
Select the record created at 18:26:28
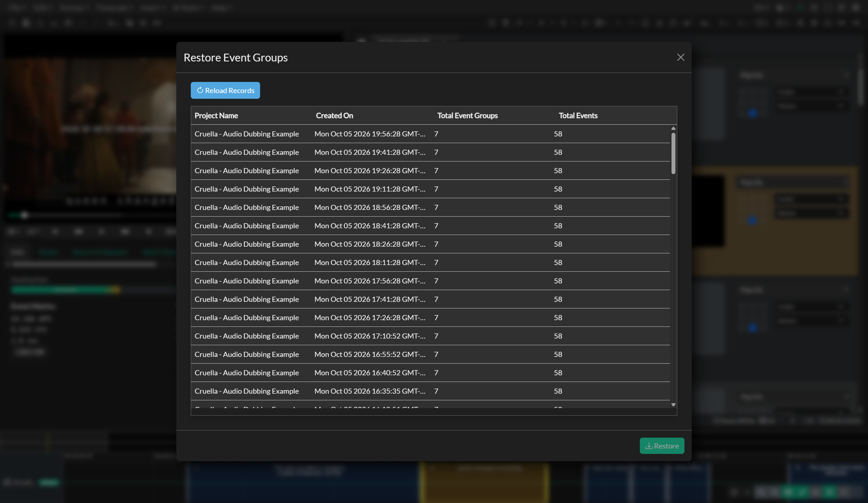[x=431, y=244]
